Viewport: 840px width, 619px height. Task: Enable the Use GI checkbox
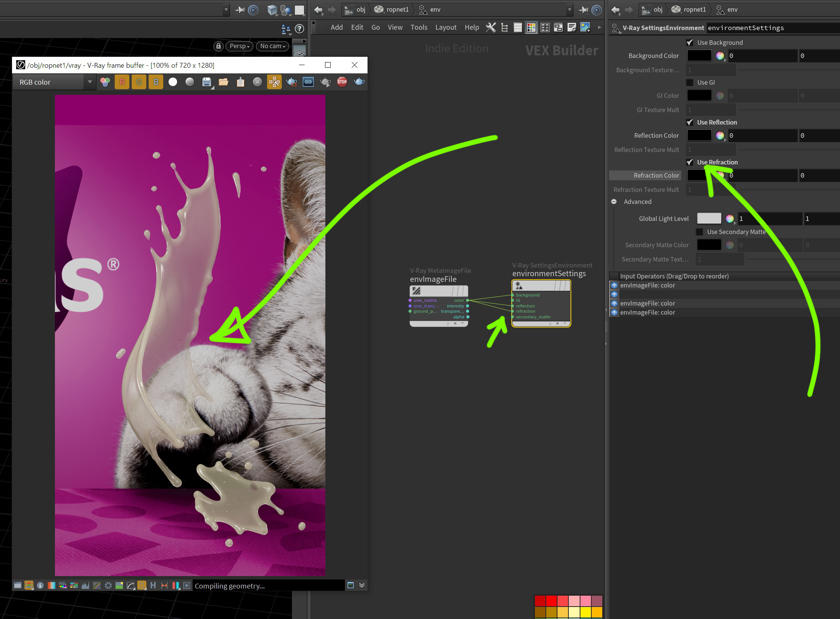tap(690, 82)
